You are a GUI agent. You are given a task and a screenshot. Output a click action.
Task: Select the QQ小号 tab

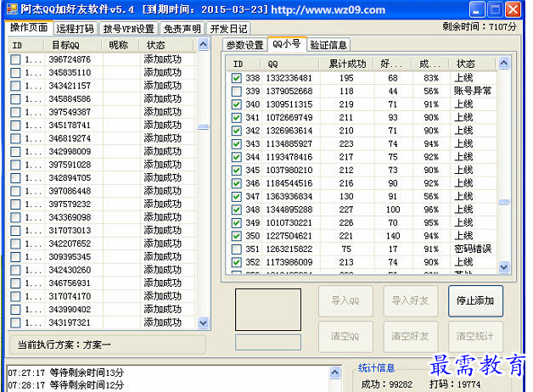[x=287, y=44]
